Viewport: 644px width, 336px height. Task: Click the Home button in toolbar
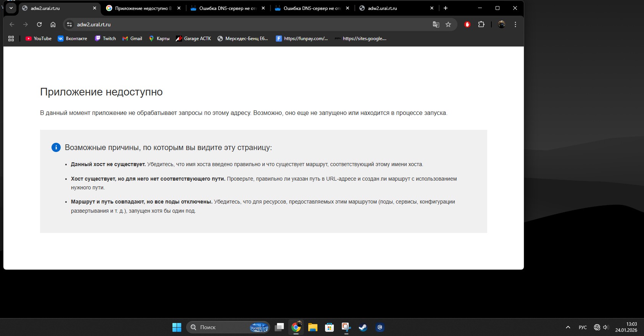coord(53,24)
